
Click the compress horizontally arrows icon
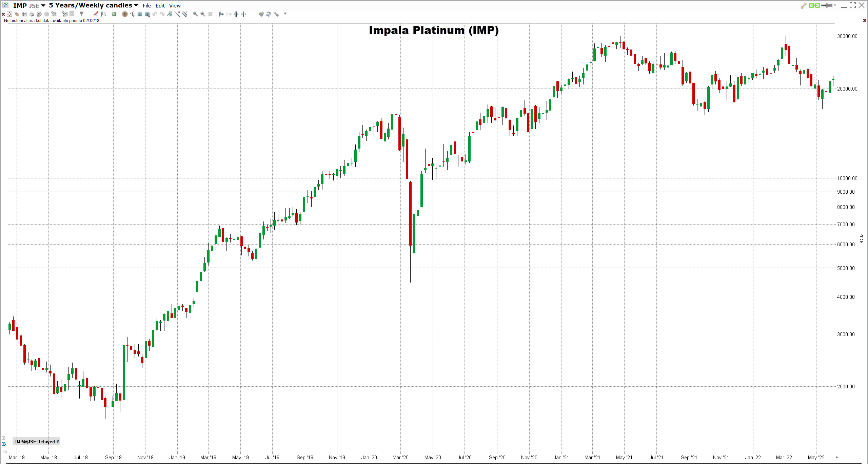243,14
